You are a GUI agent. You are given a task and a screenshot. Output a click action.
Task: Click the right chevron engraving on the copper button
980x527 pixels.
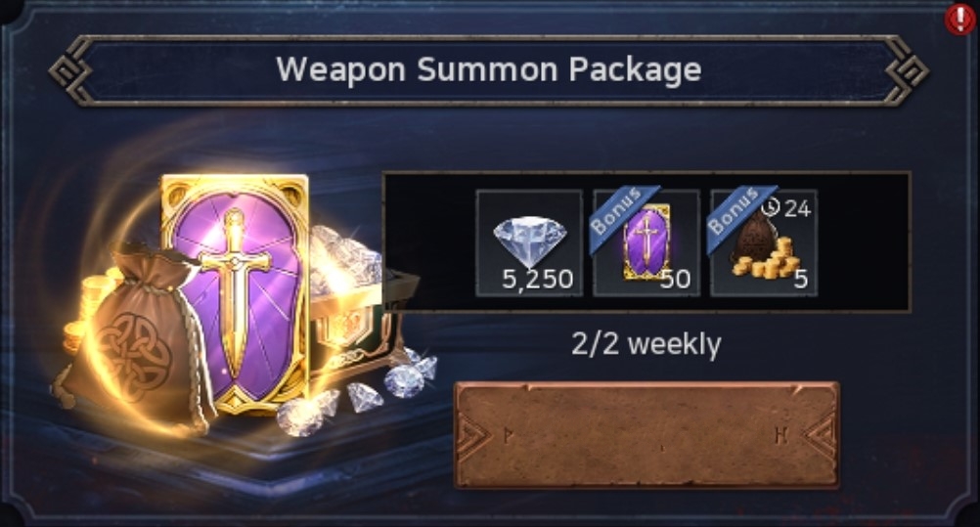point(817,436)
